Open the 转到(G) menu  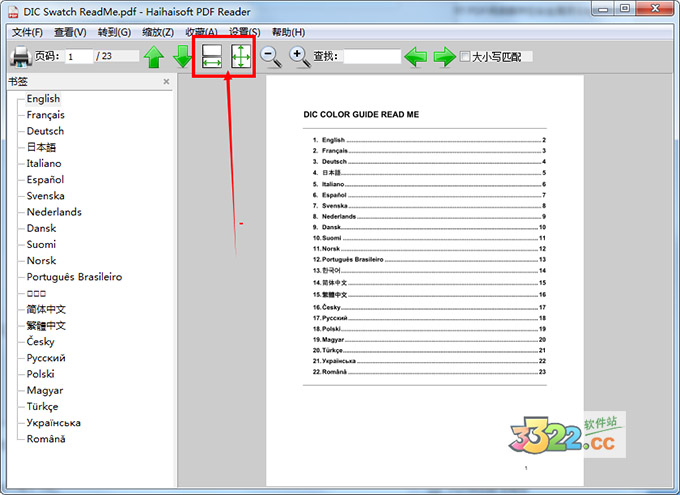click(x=114, y=33)
